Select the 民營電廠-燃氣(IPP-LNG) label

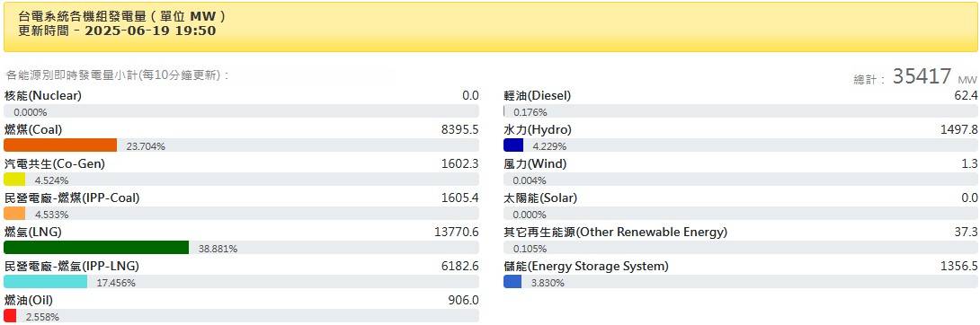coord(71,267)
